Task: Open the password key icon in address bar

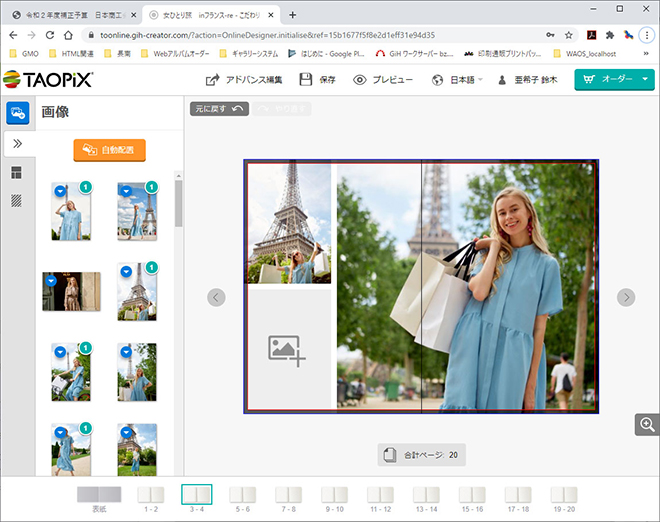Action: pyautogui.click(x=550, y=35)
